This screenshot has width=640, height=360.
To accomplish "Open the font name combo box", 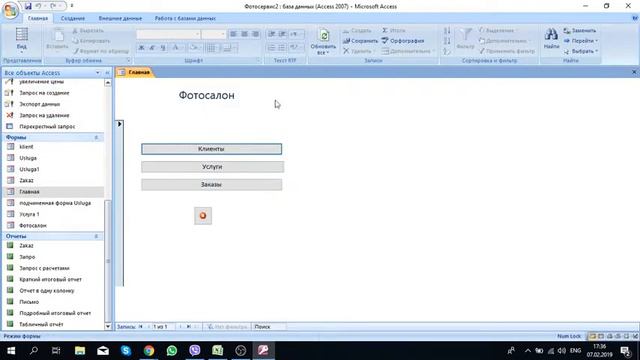I will [x=168, y=34].
